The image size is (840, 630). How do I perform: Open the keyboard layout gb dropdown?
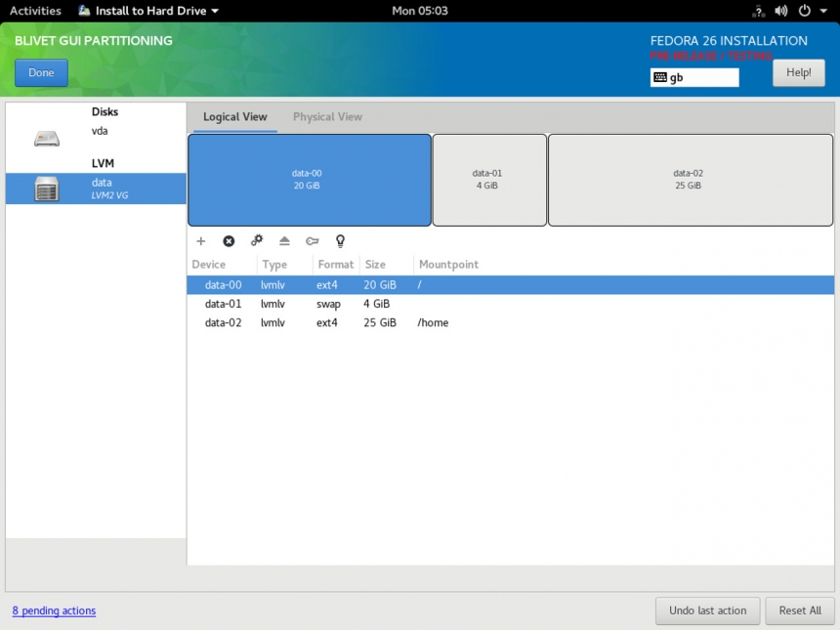pyautogui.click(x=693, y=77)
